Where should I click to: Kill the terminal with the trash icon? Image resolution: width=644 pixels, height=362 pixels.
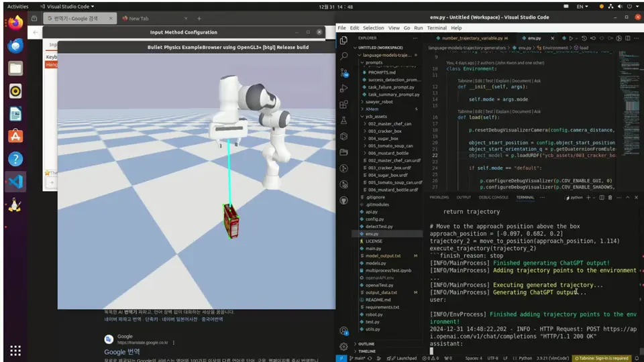coord(610,197)
